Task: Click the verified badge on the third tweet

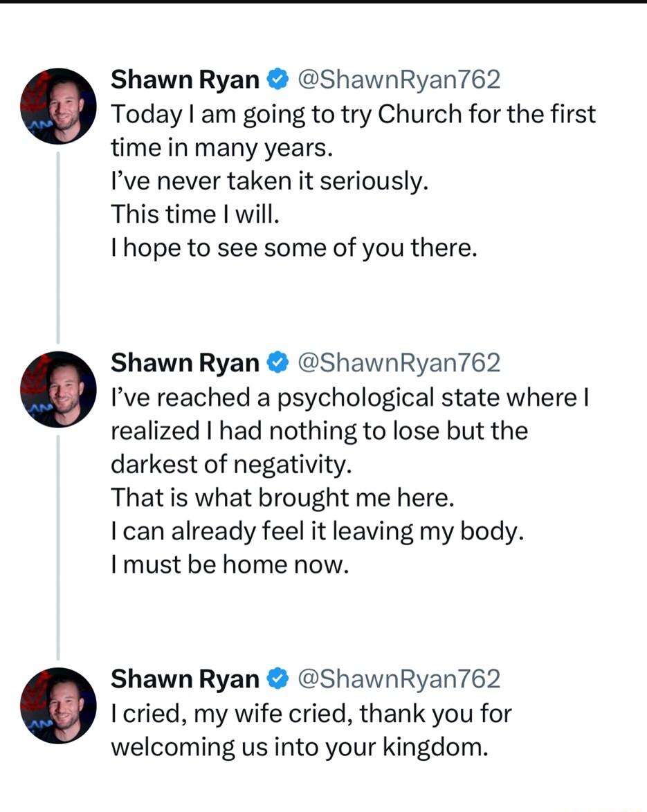Action: [x=276, y=679]
